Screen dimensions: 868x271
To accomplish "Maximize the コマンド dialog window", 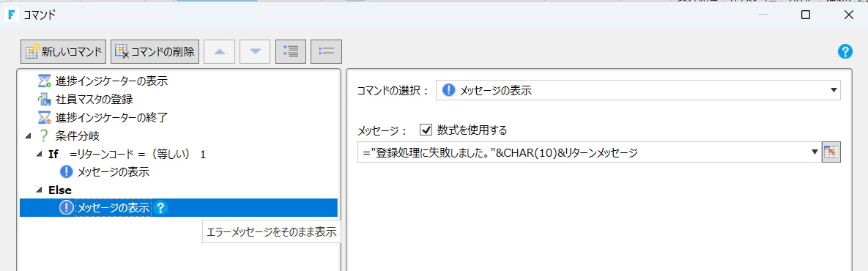I will [x=806, y=15].
